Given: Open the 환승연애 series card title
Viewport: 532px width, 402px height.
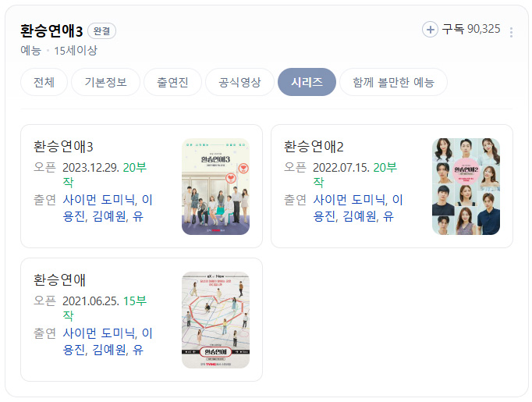Looking at the screenshot, I should pyautogui.click(x=59, y=280).
